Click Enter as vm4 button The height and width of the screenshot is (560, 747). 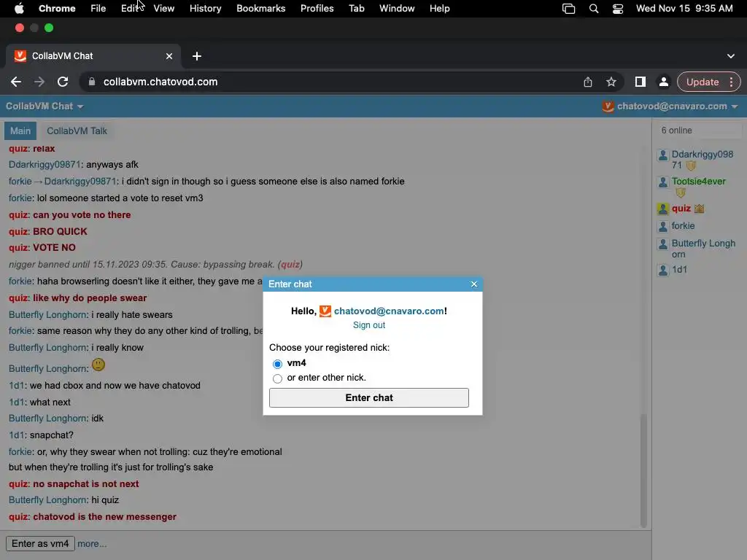click(x=40, y=543)
